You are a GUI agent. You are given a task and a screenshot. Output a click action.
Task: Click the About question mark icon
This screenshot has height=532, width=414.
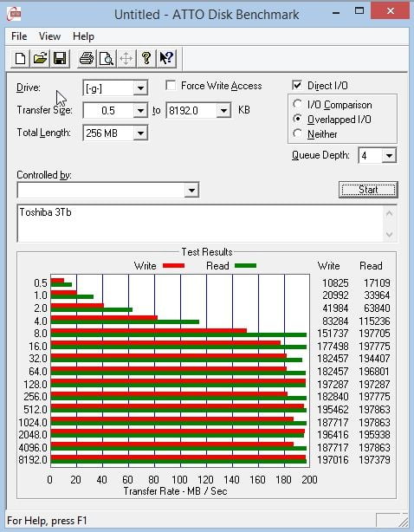click(146, 58)
